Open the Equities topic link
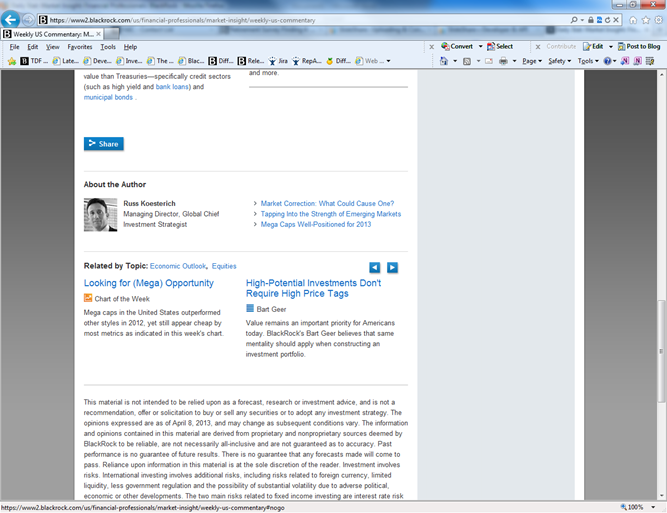 224,266
